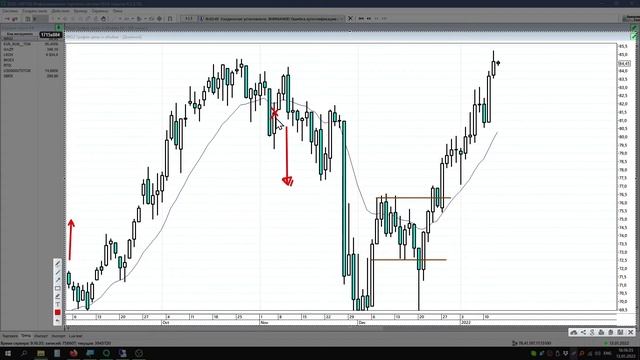Share the screenshot via social networks

click(583, 332)
